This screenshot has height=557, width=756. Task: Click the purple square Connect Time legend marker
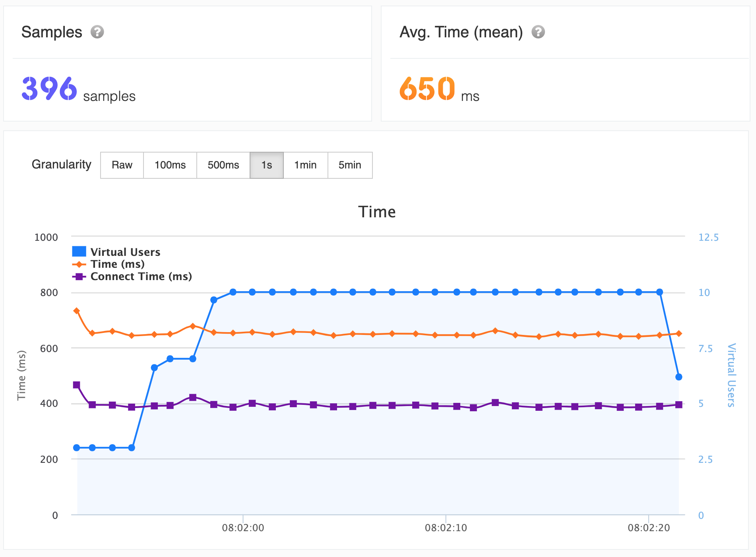coord(79,277)
